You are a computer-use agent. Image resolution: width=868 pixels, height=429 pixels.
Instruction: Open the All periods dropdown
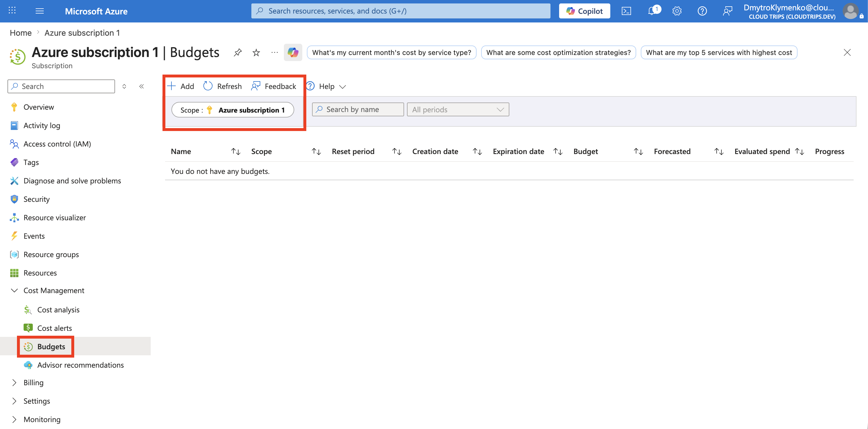pos(458,109)
